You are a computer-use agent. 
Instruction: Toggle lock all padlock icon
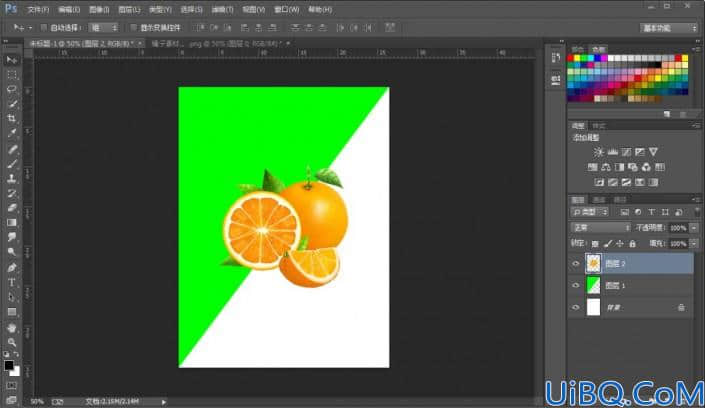point(633,244)
